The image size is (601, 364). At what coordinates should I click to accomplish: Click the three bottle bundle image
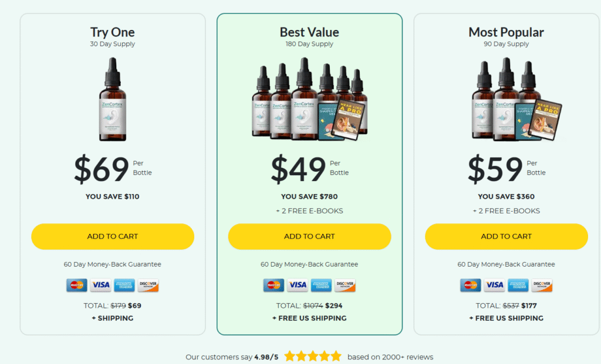point(516,99)
